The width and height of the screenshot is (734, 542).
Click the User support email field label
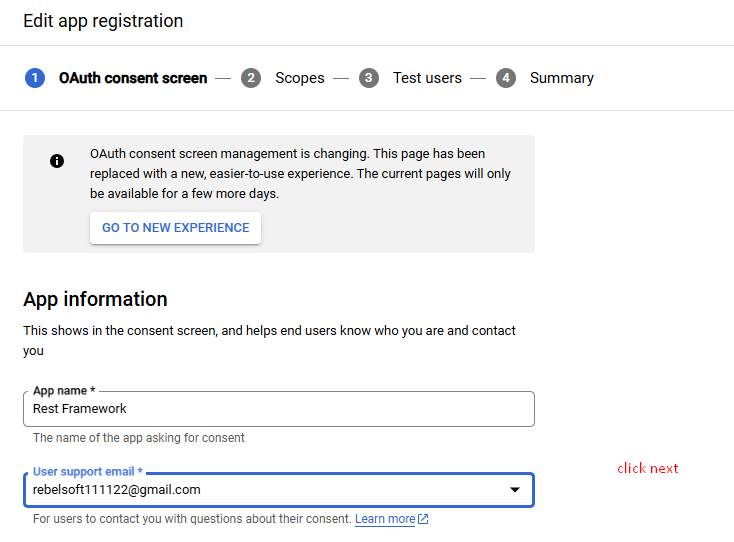88,471
